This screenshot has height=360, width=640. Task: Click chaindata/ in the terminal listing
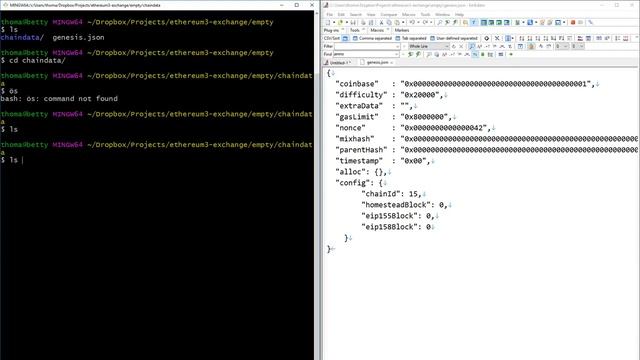22,38
